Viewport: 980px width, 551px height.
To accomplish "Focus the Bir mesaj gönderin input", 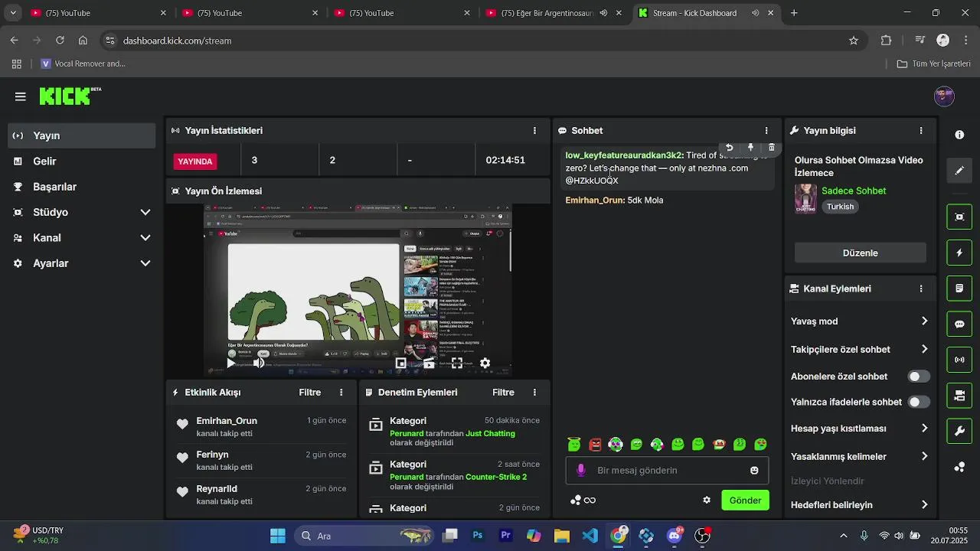I will click(668, 471).
